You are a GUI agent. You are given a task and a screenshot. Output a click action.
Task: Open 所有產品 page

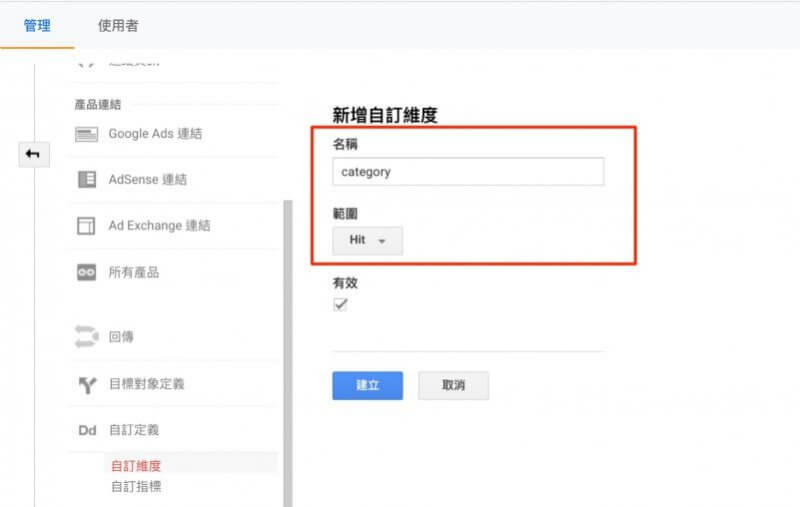click(x=134, y=272)
